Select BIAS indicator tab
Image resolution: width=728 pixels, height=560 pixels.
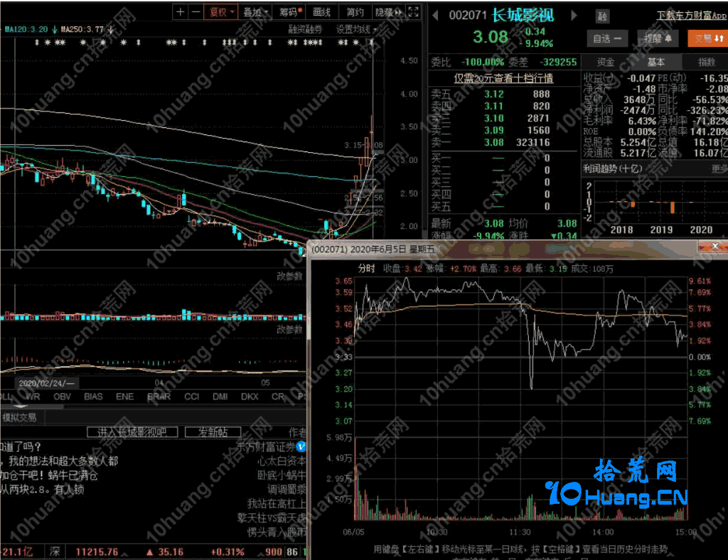(x=93, y=397)
